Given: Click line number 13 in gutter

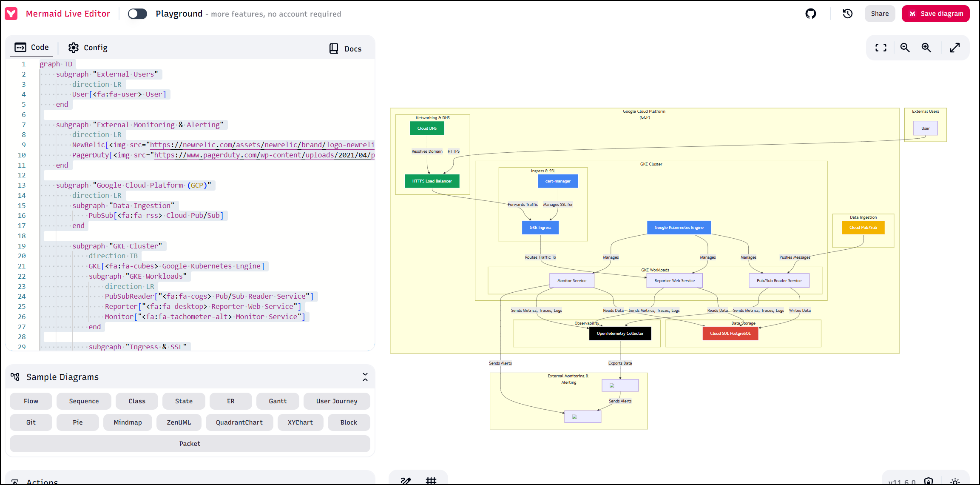Looking at the screenshot, I should (x=22, y=185).
